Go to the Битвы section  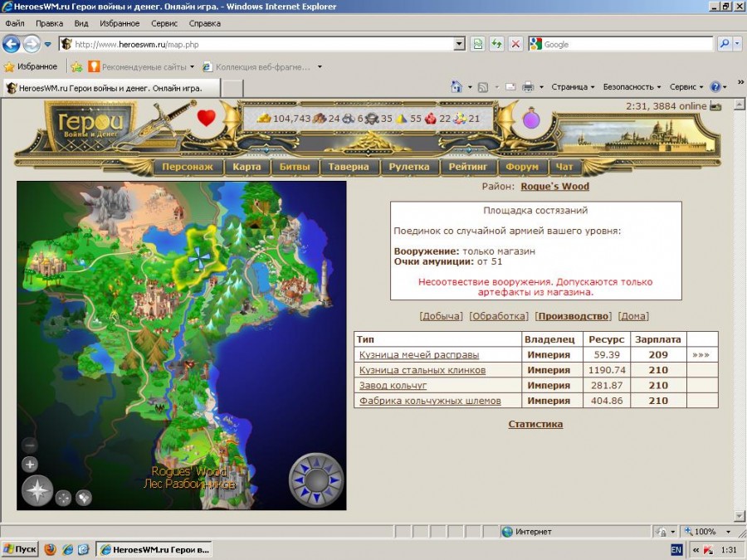[295, 167]
